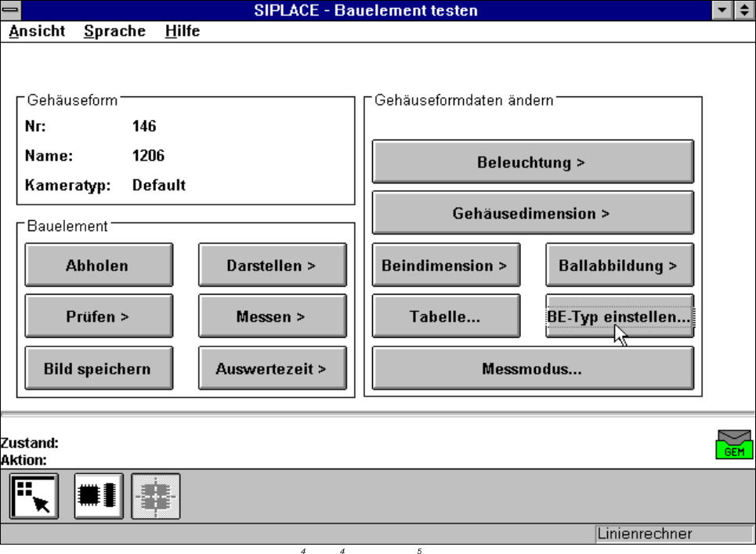Screen dimensions: 756x554
Task: Open the Beindimension submenu button
Action: tap(446, 265)
